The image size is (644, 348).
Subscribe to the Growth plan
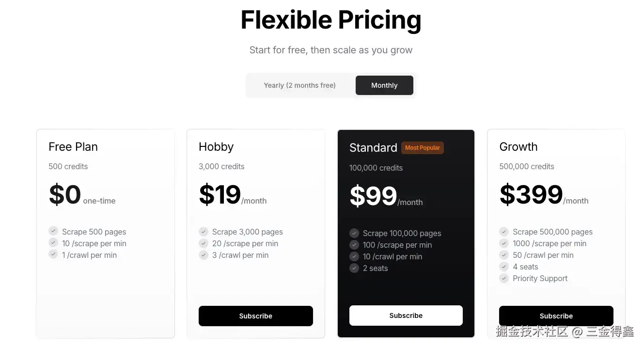[556, 316]
